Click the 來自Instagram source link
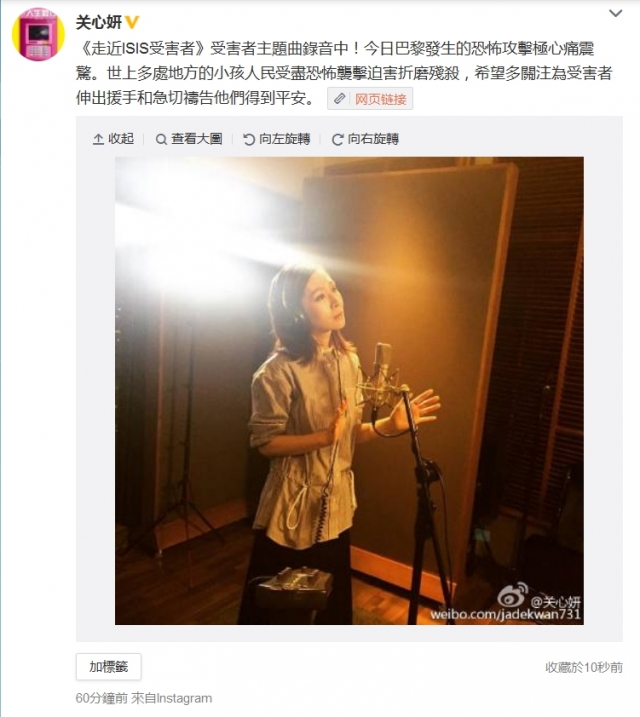The image size is (640, 717). [172, 698]
